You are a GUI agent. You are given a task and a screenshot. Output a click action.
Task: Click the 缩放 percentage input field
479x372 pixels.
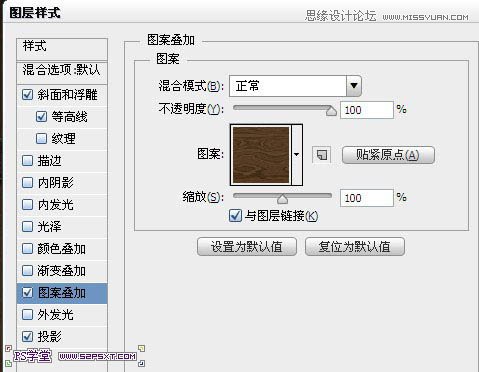coord(367,198)
